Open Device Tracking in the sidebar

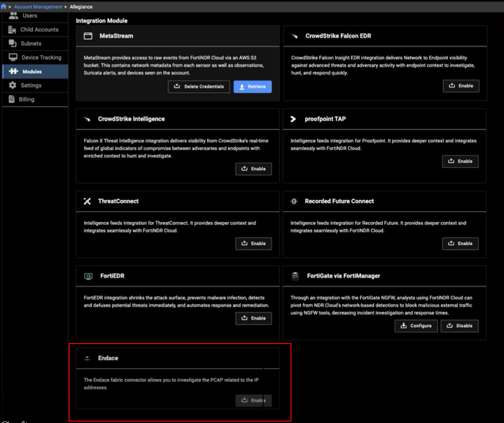(35, 57)
